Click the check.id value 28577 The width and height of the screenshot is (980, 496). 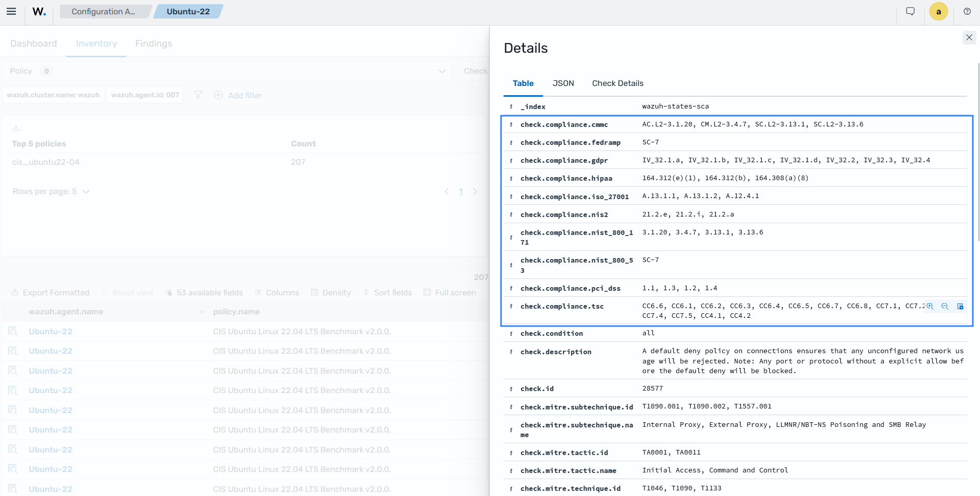(x=653, y=389)
